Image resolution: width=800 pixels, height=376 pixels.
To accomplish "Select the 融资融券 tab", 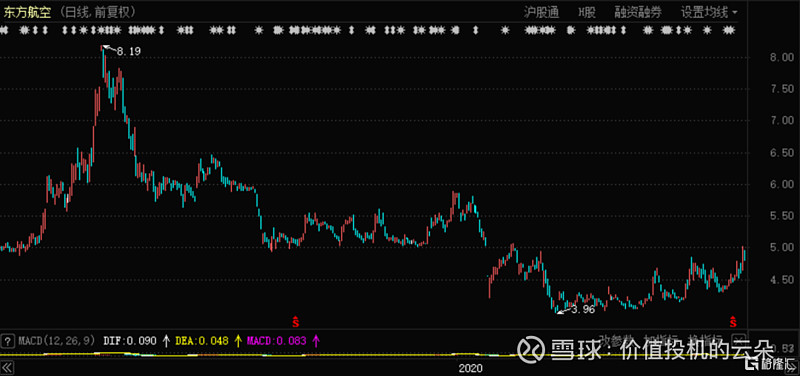I will (x=638, y=13).
